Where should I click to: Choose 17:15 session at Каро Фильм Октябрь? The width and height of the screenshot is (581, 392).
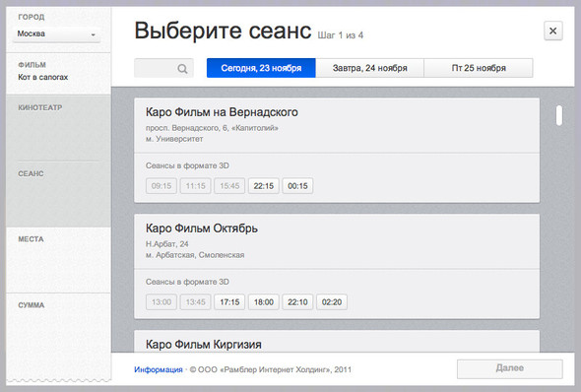tap(229, 302)
